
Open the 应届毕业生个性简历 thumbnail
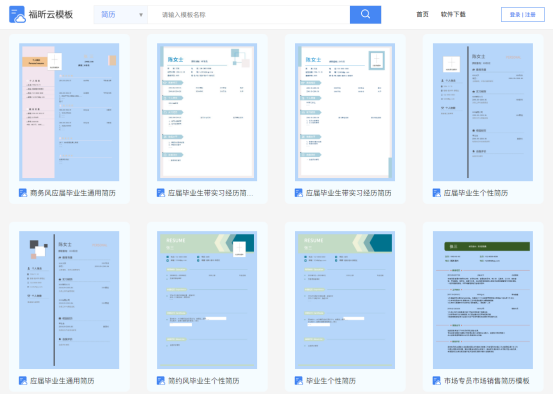coord(483,112)
